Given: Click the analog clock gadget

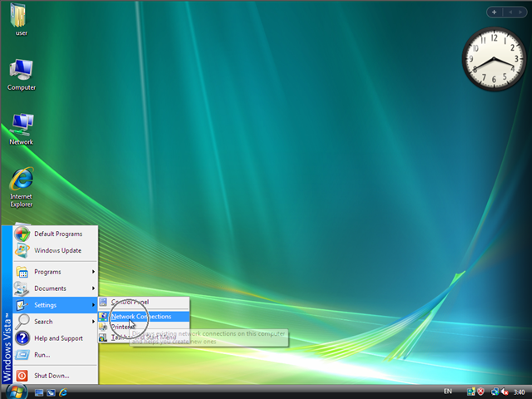Looking at the screenshot, I should click(494, 59).
